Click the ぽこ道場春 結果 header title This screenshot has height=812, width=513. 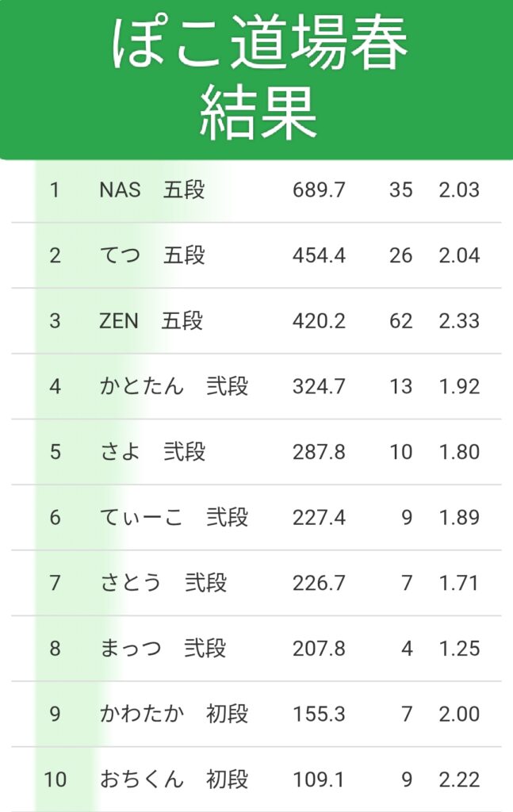click(x=258, y=78)
